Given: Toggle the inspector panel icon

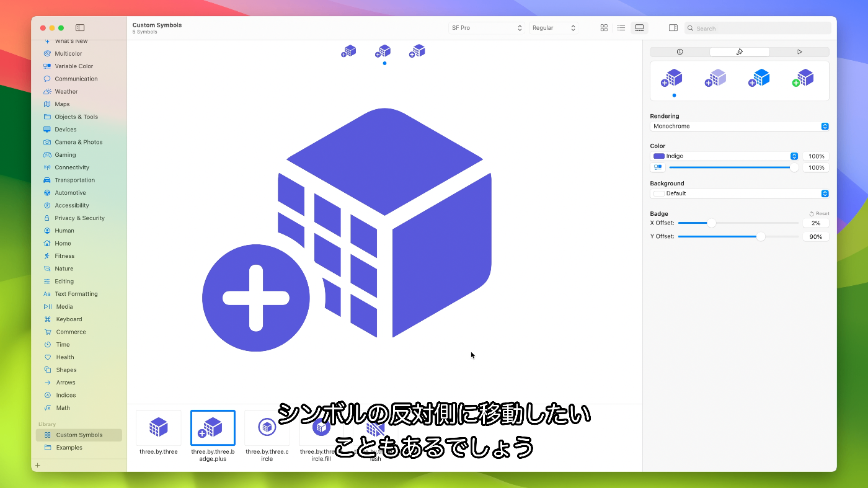Looking at the screenshot, I should pyautogui.click(x=673, y=28).
